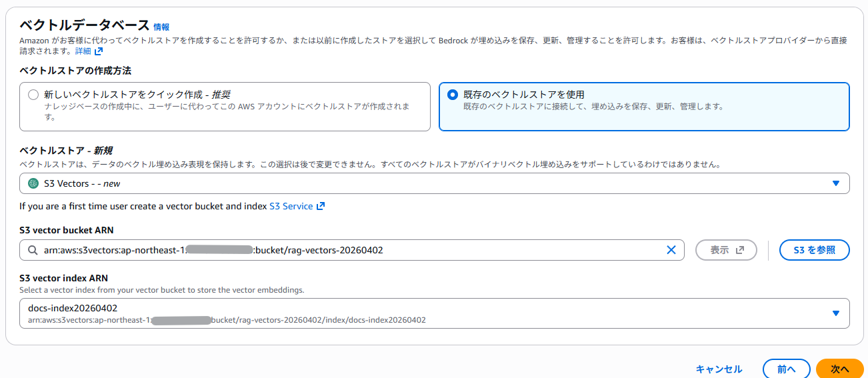This screenshot has height=378, width=868.
Task: Click the docs-index20260402 index name
Action: coord(73,309)
